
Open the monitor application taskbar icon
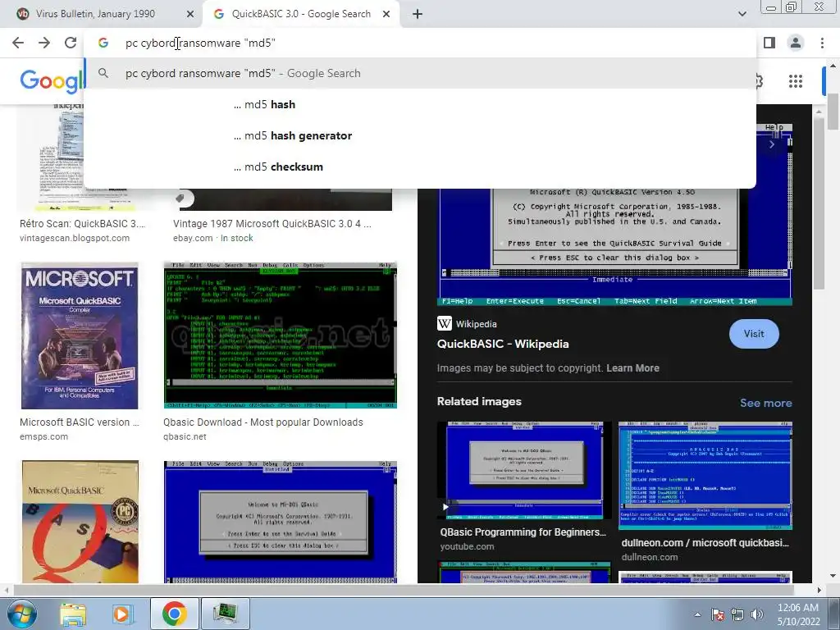click(226, 614)
